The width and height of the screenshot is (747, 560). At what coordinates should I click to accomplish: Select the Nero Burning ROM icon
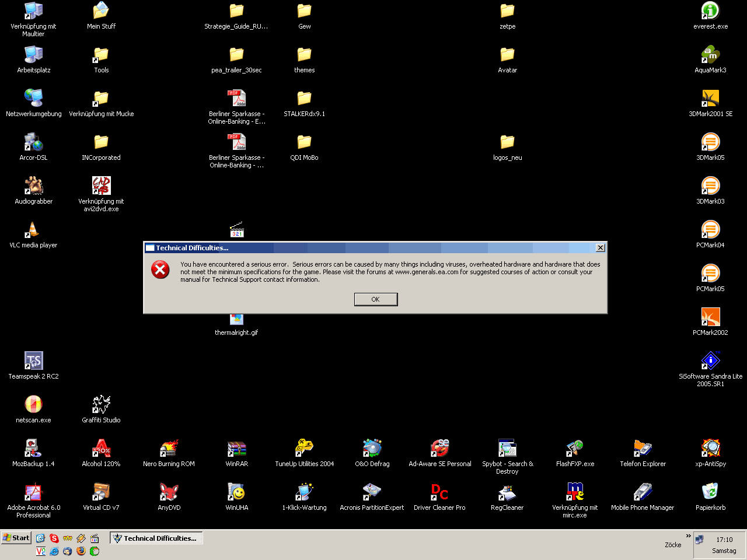click(x=169, y=453)
